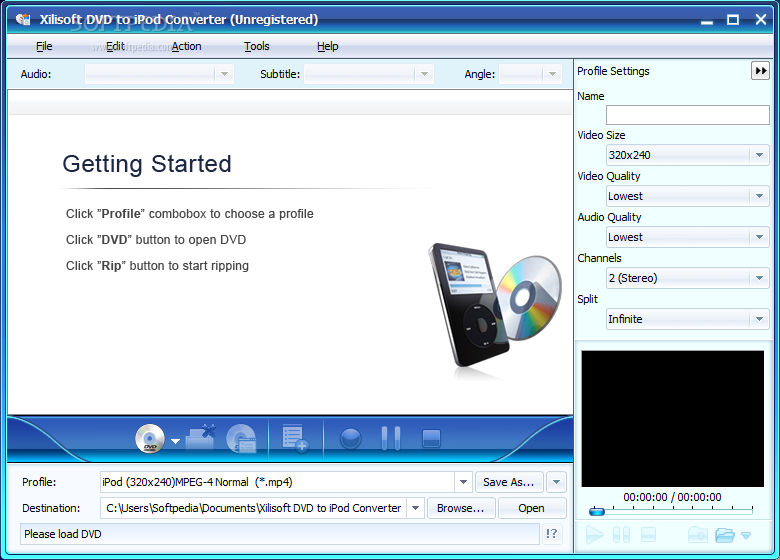
Task: Click the 00:00:00 / 00:00:00 time display
Action: point(672,497)
